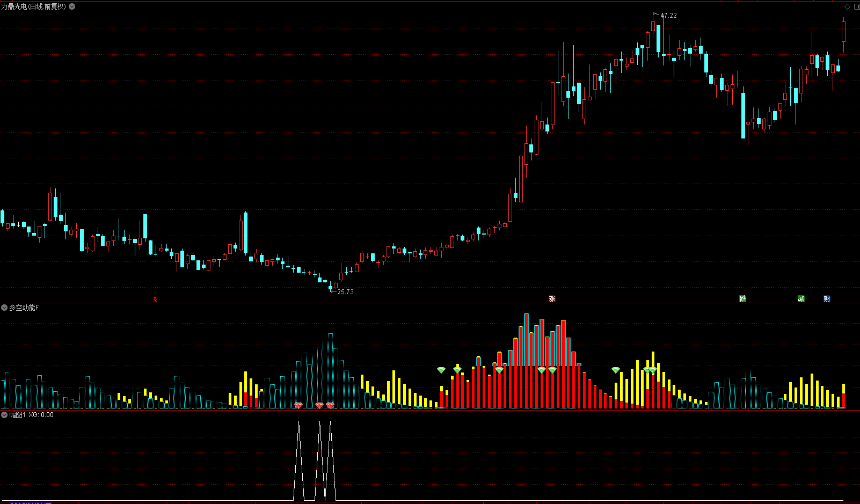The height and width of the screenshot is (504, 860).
Task: Click the red $ marker under the chart
Action: (155, 299)
